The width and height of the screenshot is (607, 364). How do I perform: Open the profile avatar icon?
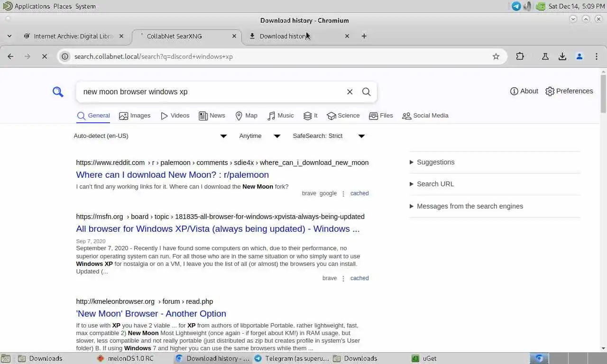pyautogui.click(x=579, y=56)
